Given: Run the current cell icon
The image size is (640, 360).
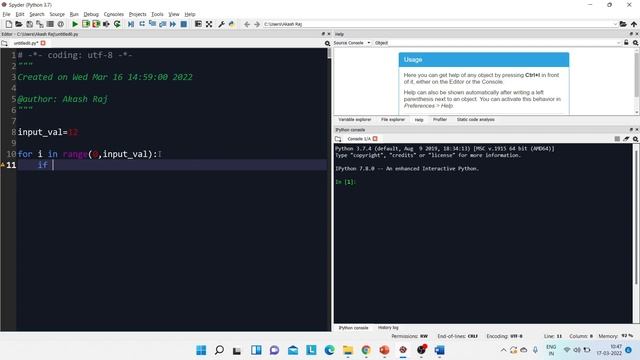Looking at the screenshot, I should tap(86, 24).
